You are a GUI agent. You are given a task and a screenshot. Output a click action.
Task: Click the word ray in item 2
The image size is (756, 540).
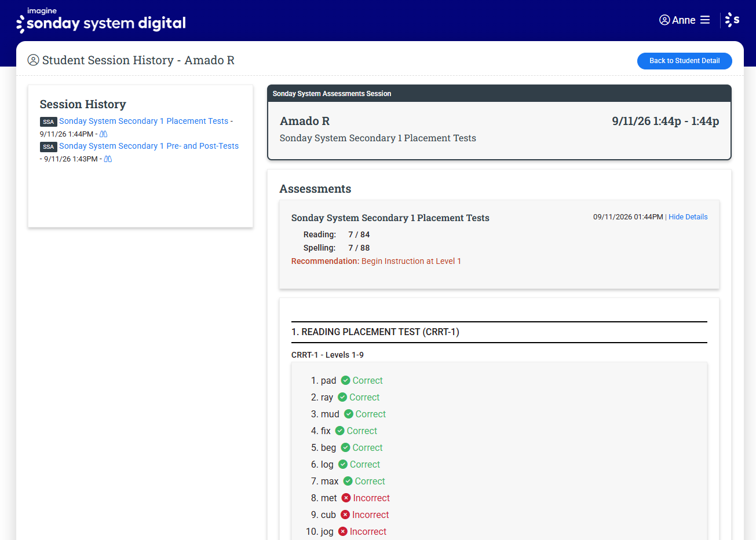click(x=327, y=397)
